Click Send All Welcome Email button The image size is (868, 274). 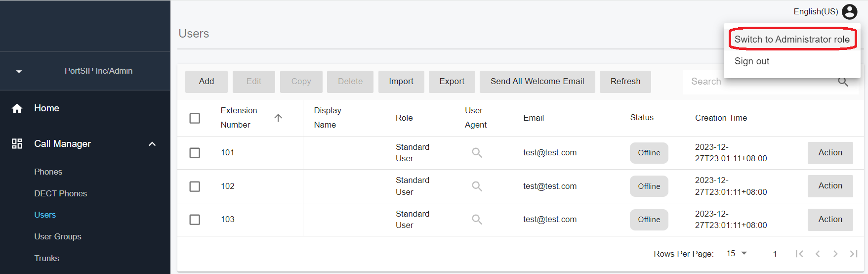pos(537,82)
